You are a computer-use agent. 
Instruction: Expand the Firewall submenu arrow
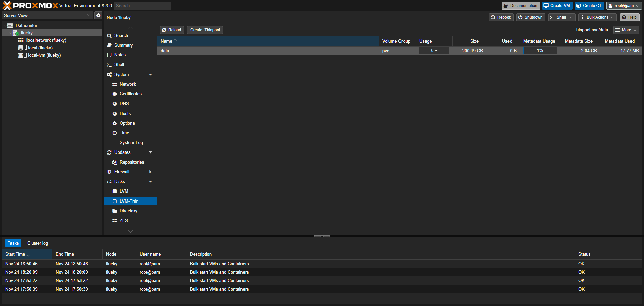150,172
